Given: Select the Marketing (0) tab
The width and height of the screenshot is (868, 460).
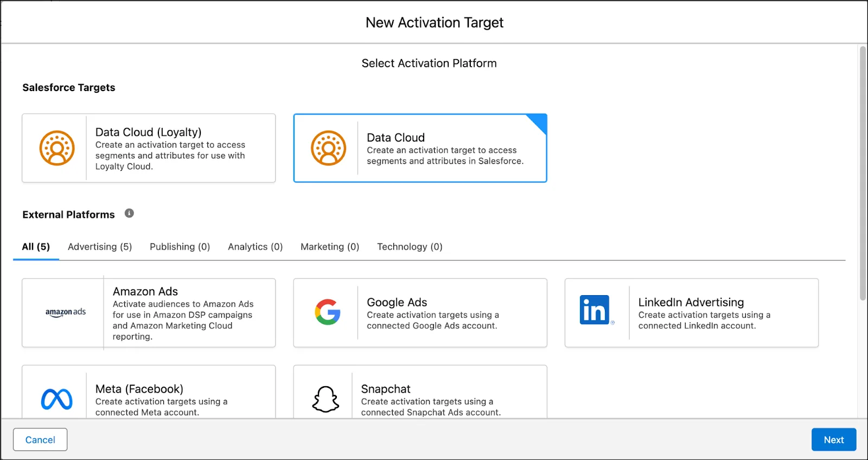Looking at the screenshot, I should point(330,247).
